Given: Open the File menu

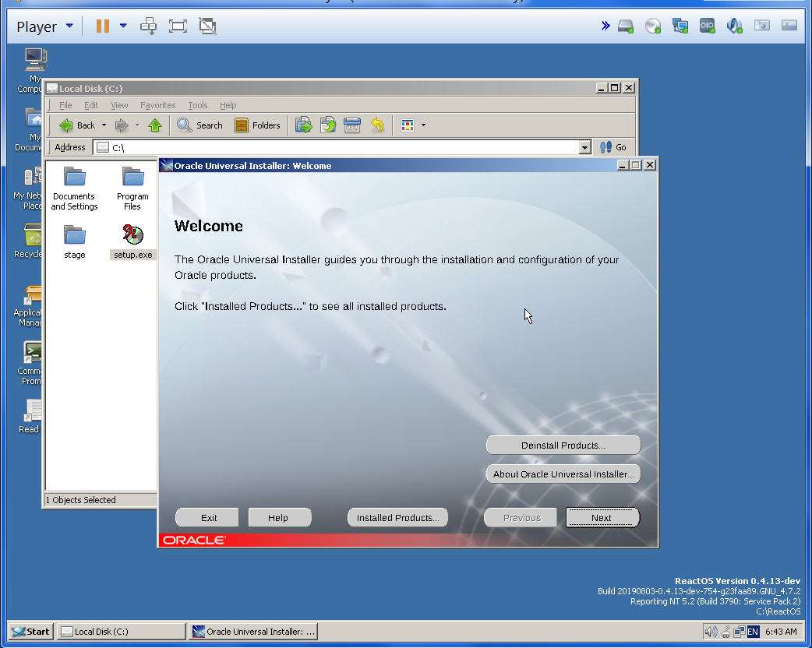Looking at the screenshot, I should pyautogui.click(x=65, y=105).
